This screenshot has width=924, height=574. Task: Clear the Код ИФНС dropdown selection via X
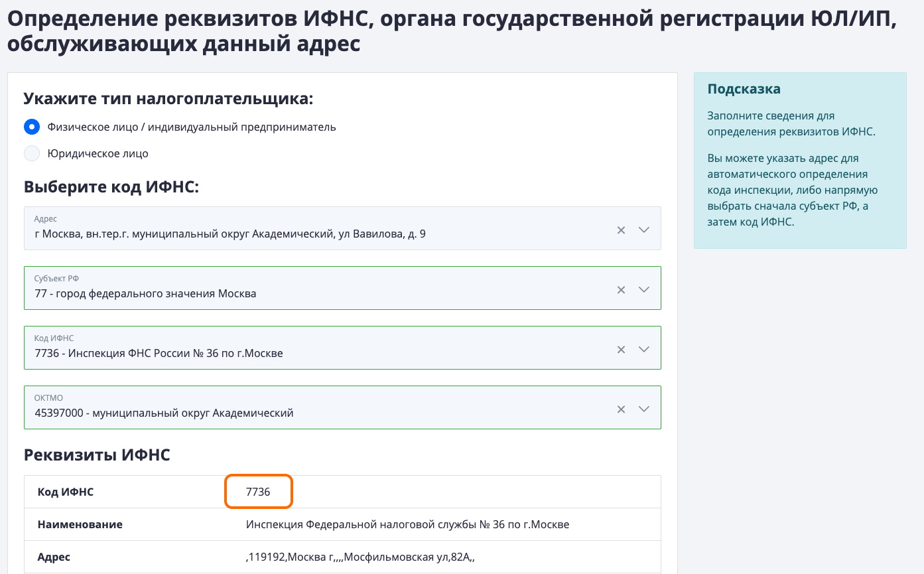(x=621, y=350)
